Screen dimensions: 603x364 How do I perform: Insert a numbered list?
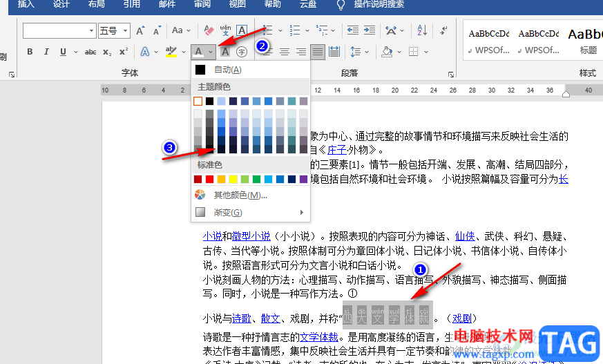(x=295, y=30)
